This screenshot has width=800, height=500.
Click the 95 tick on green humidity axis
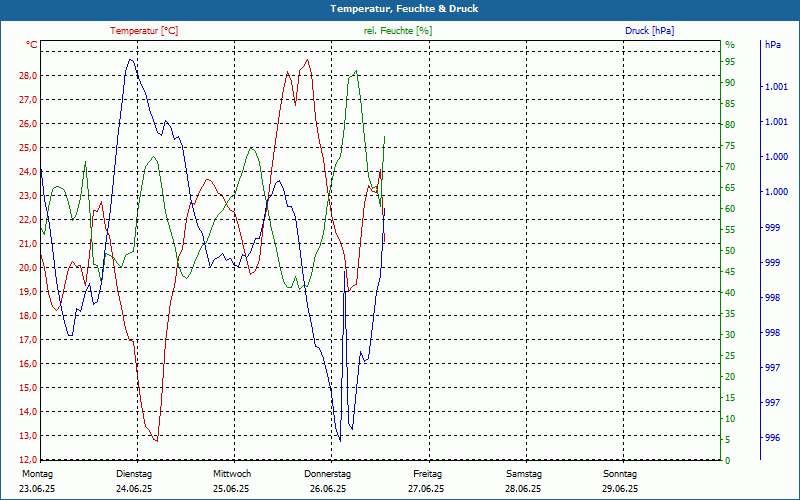point(730,62)
